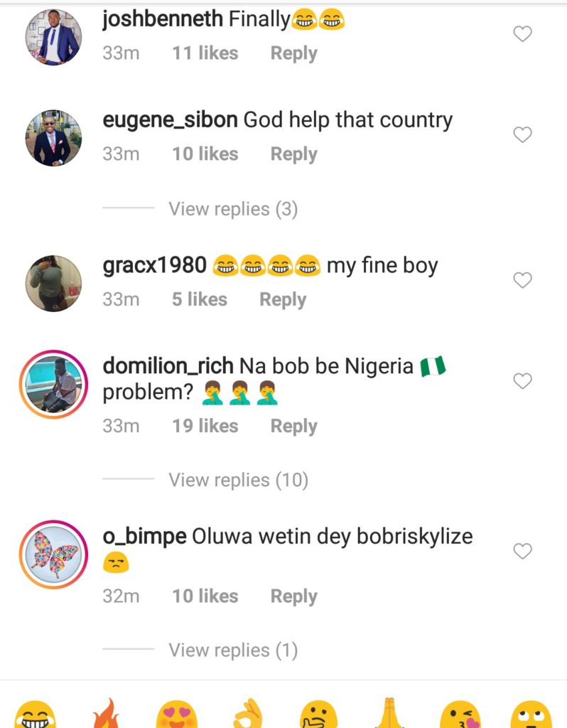Like eugene_sibon's comment with the heart
Image resolution: width=567 pixels, height=728 pixels.
coord(522,134)
